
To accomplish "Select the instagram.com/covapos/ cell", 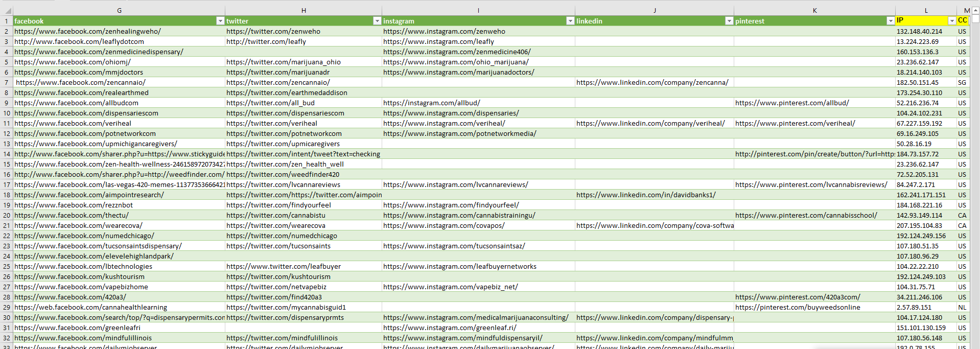I will pos(478,225).
